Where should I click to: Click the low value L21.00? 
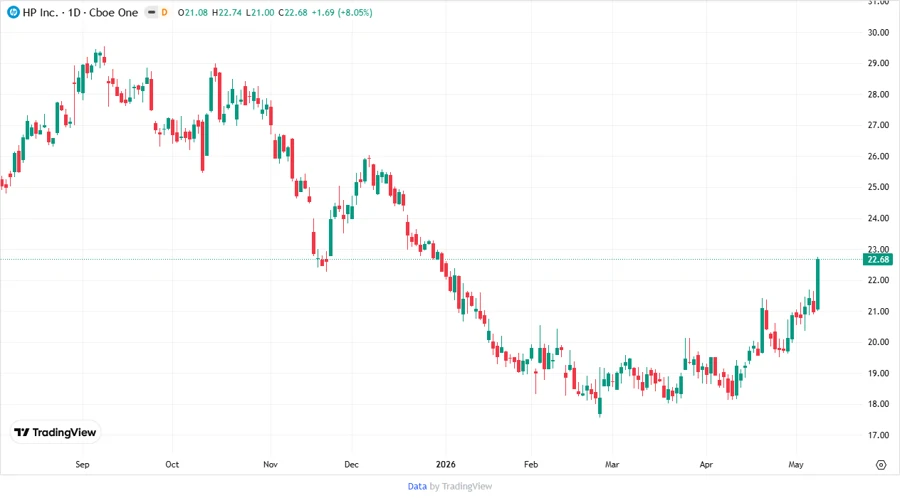point(259,12)
